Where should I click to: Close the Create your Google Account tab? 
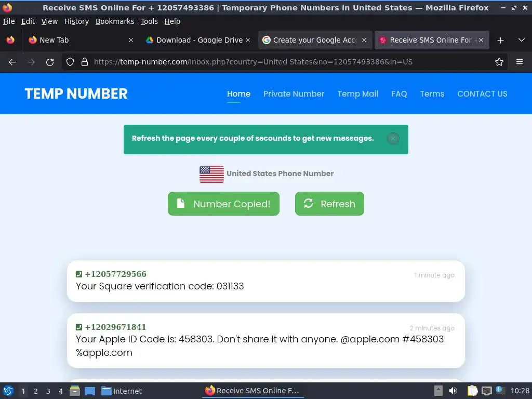pyautogui.click(x=364, y=40)
